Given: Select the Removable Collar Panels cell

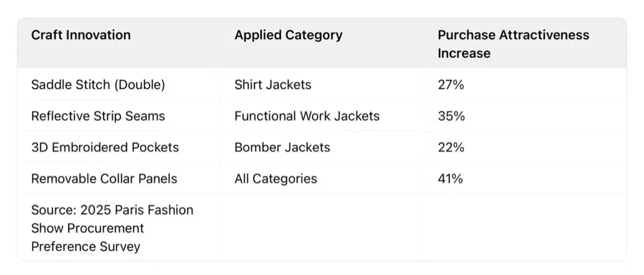Looking at the screenshot, I should 104,178.
